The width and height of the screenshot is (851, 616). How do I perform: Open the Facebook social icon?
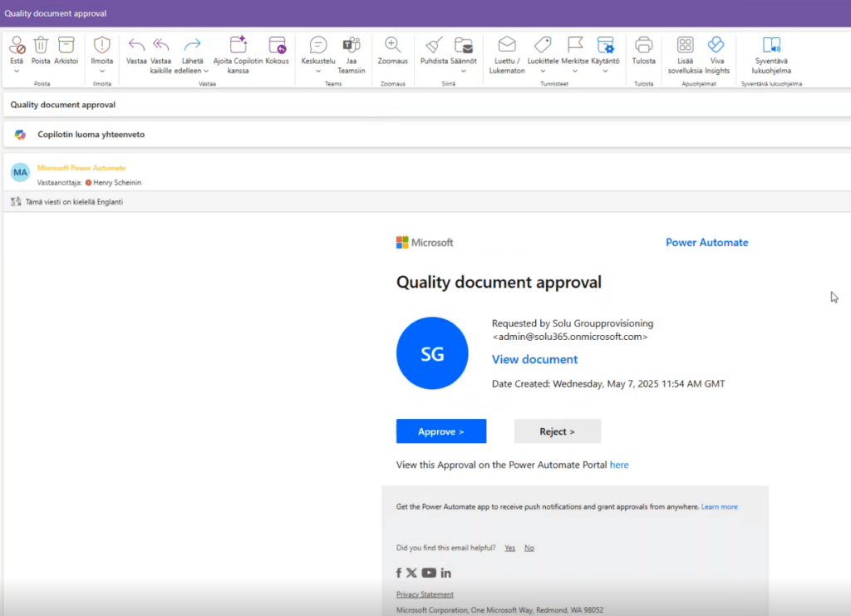click(399, 573)
